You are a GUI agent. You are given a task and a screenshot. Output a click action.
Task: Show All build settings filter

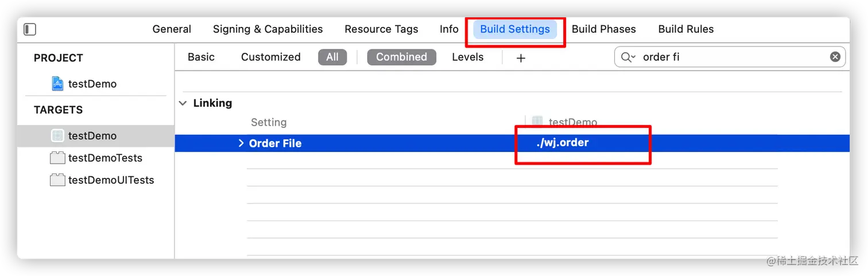(332, 57)
